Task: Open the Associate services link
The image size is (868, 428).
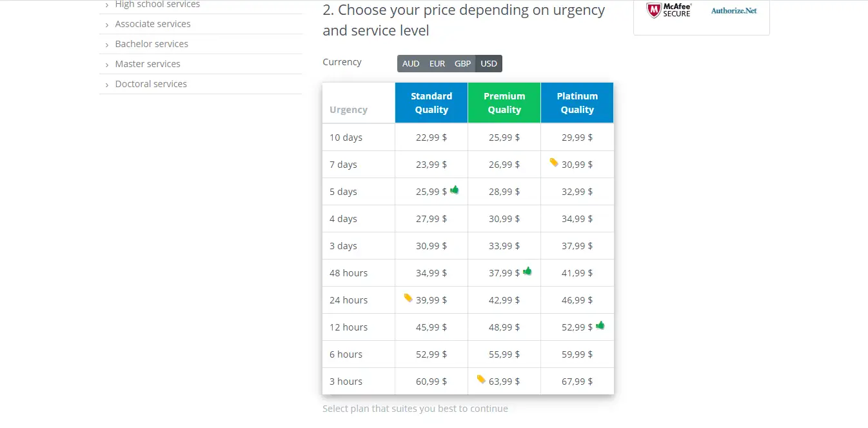Action: (x=153, y=24)
